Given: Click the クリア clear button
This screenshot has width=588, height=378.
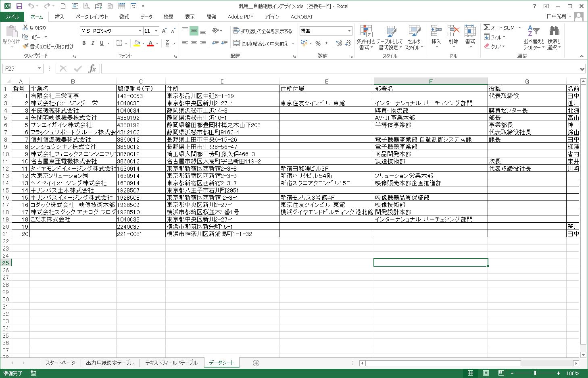Looking at the screenshot, I should click(x=494, y=46).
